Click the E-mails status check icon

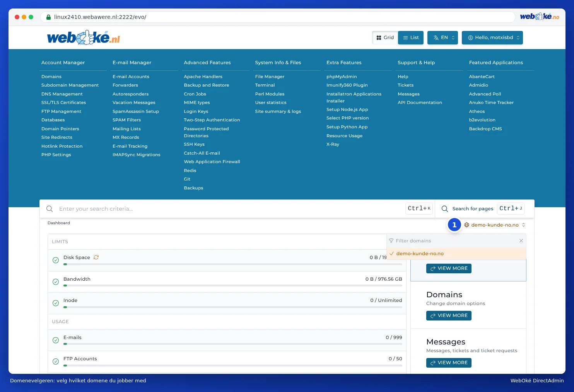[x=56, y=340]
